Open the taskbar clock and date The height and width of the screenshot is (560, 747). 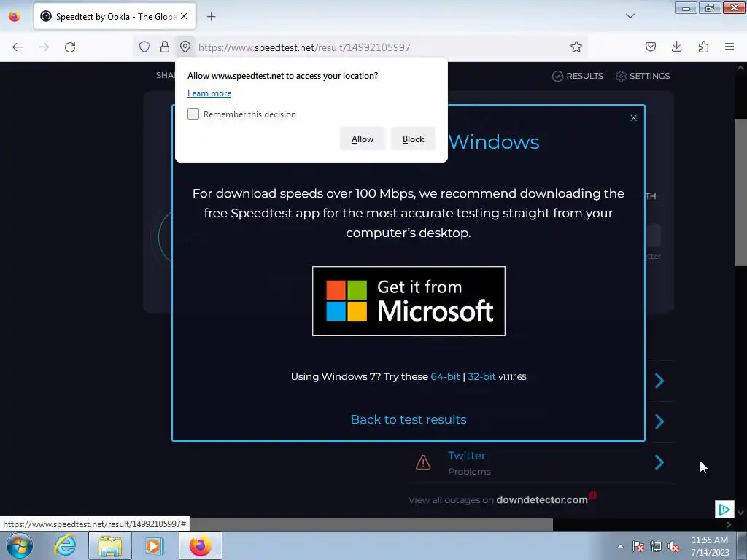pos(710,546)
